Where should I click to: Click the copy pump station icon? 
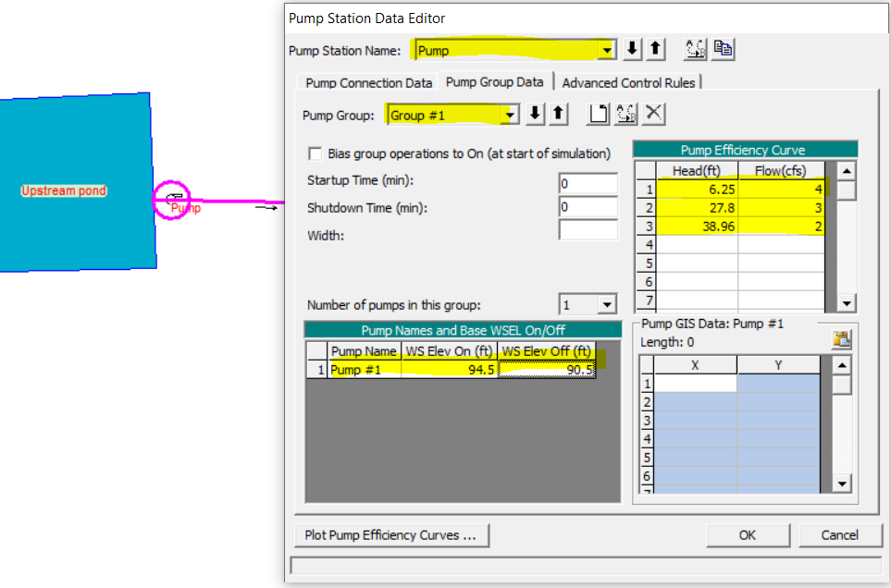[723, 49]
